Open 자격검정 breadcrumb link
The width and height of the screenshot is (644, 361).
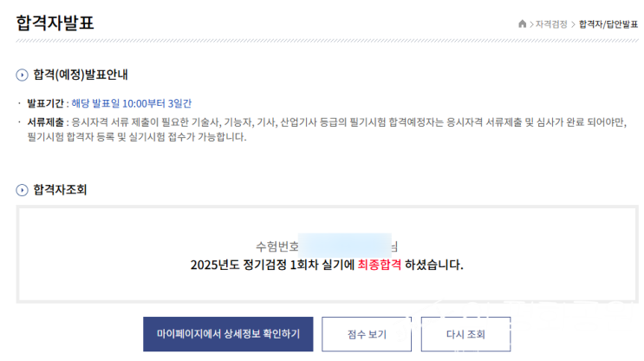551,24
